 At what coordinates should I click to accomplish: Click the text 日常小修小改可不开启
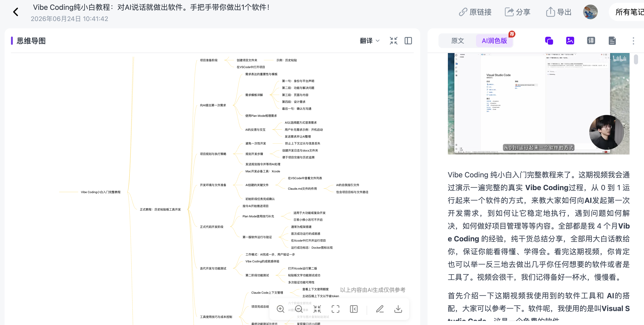[308, 220]
